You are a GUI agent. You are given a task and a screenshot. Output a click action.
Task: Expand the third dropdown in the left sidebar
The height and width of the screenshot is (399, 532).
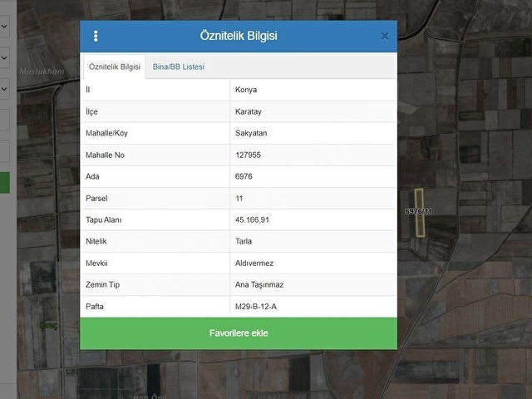(4, 89)
